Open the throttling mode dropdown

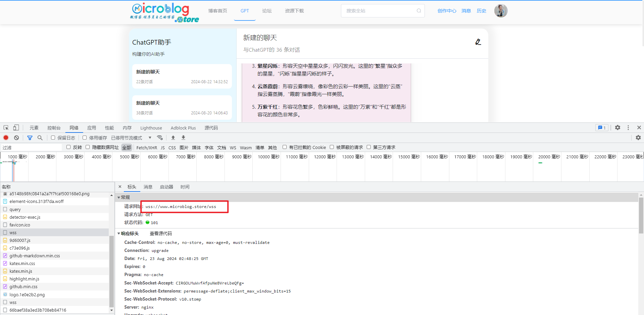[131, 138]
